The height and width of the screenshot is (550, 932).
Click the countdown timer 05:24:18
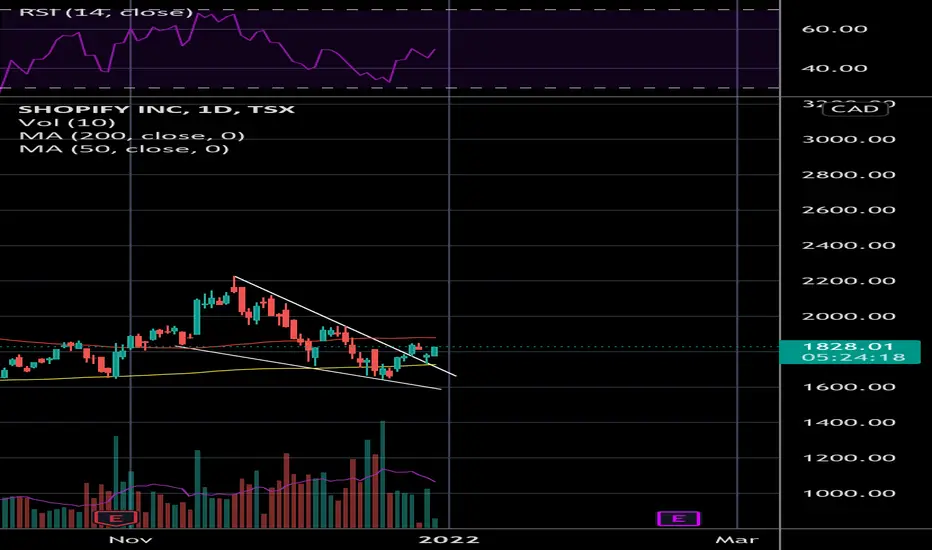pyautogui.click(x=854, y=357)
